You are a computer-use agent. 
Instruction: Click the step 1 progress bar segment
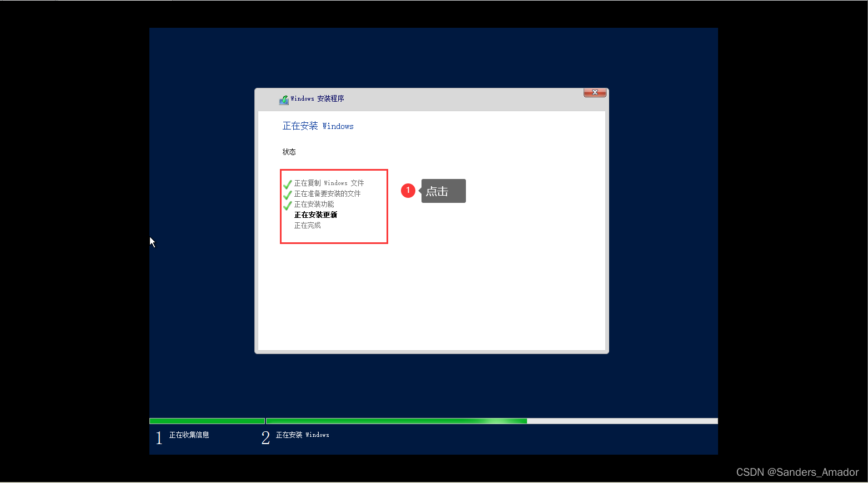[207, 421]
